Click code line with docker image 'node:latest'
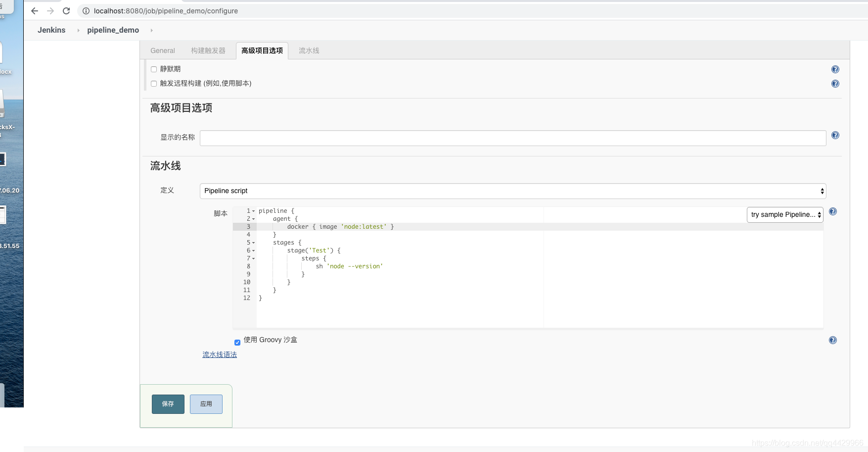Image resolution: width=868 pixels, height=452 pixels. pos(340,227)
